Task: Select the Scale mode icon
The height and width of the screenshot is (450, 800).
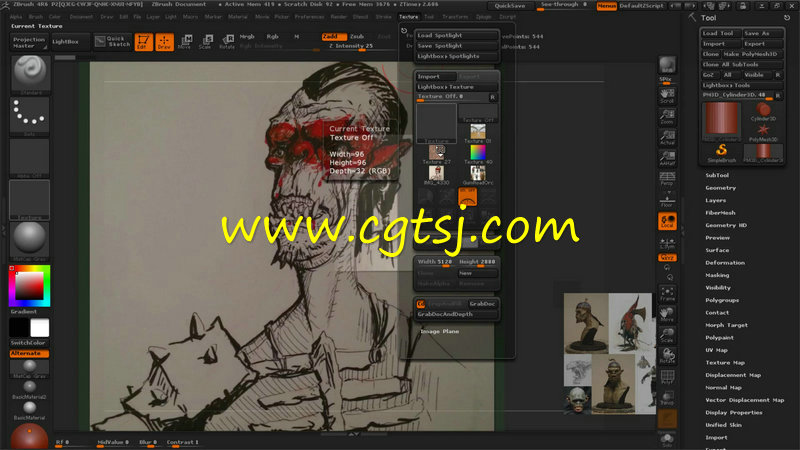Action: point(205,42)
